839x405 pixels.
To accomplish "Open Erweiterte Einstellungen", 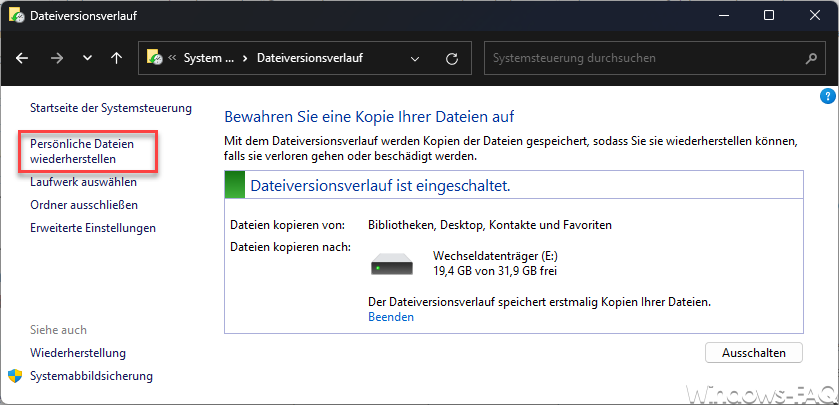I will (93, 228).
